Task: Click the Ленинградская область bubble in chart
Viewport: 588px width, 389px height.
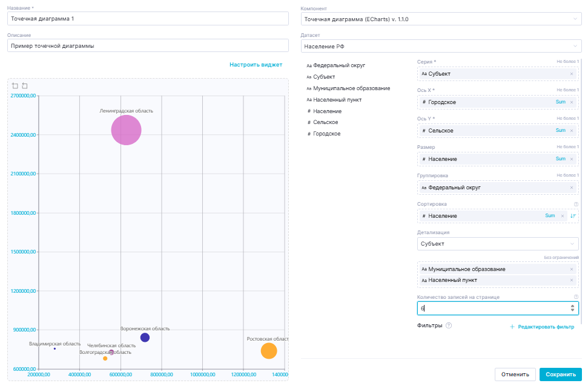Action: pos(126,130)
